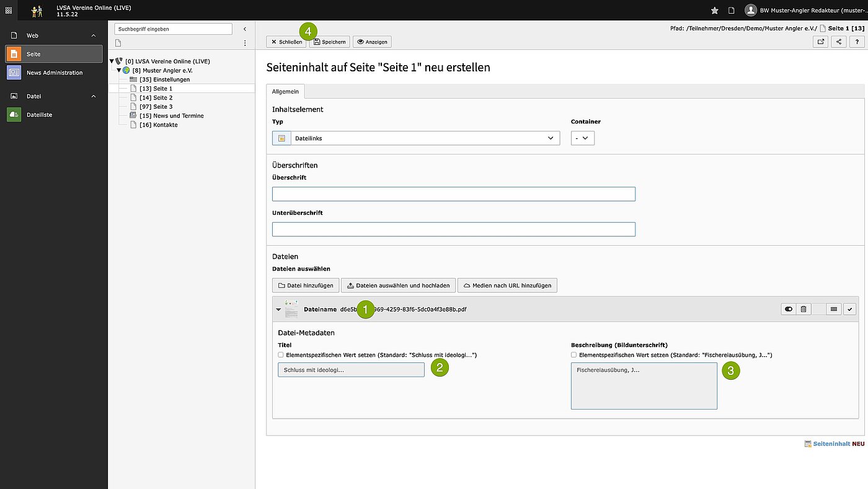
Task: Click Medien nach URL hinzufügen
Action: [507, 285]
